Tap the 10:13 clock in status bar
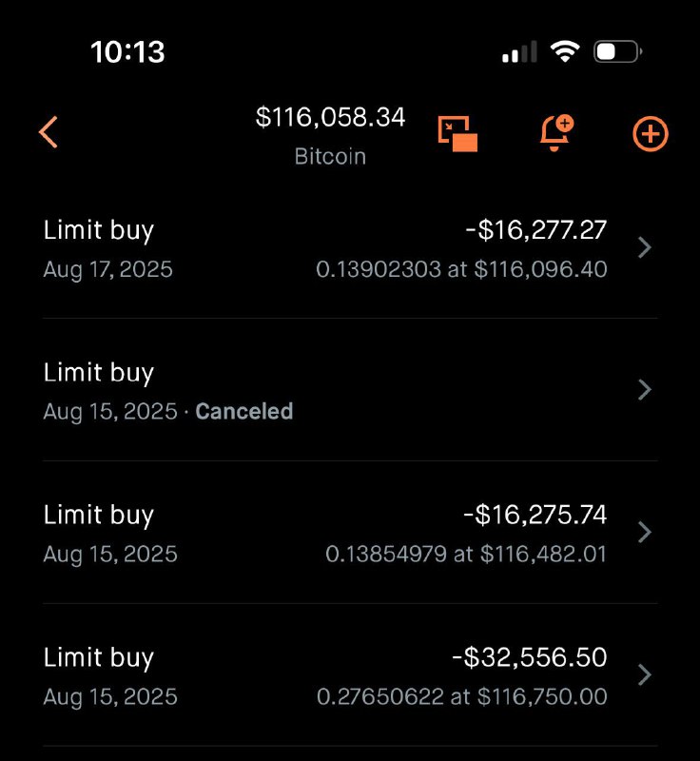Viewport: 700px width, 761px height. click(127, 52)
